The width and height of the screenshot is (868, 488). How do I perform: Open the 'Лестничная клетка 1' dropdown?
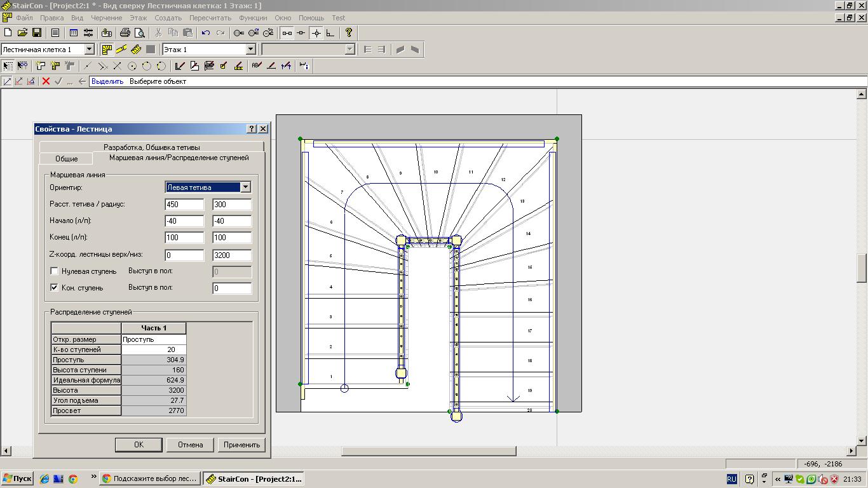(89, 50)
